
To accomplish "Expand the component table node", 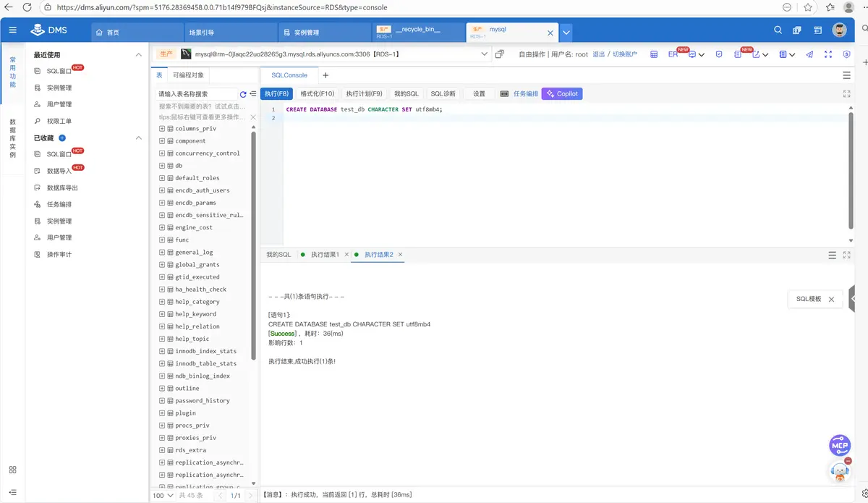I will pos(162,141).
